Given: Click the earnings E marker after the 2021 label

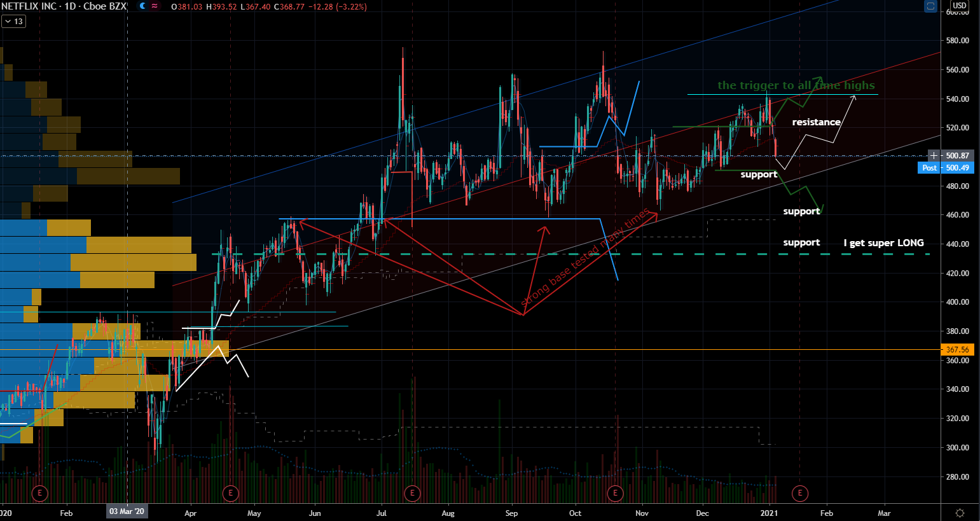Looking at the screenshot, I should click(800, 493).
